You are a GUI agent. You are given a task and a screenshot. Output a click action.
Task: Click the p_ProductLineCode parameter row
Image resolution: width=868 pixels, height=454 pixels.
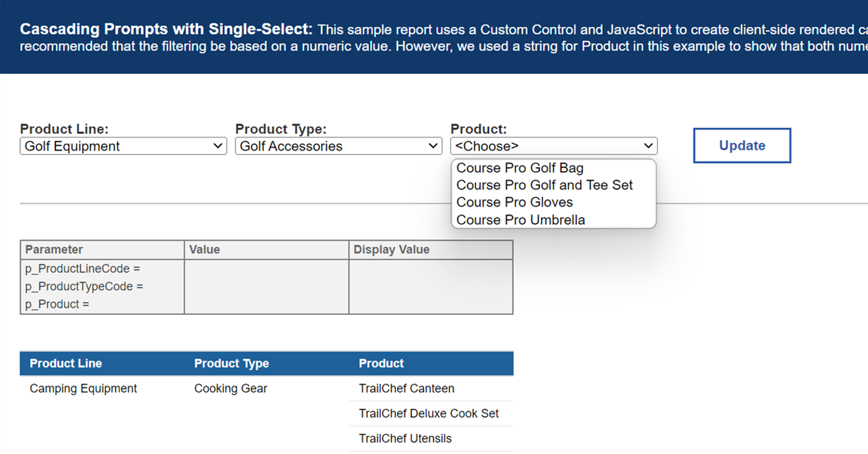pos(83,269)
